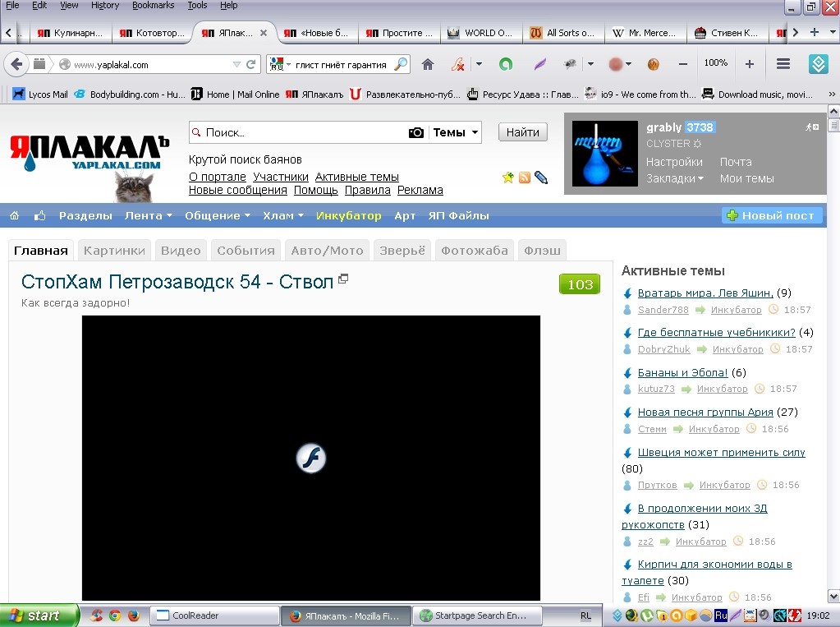Expand the Темы search dropdown

click(x=455, y=132)
